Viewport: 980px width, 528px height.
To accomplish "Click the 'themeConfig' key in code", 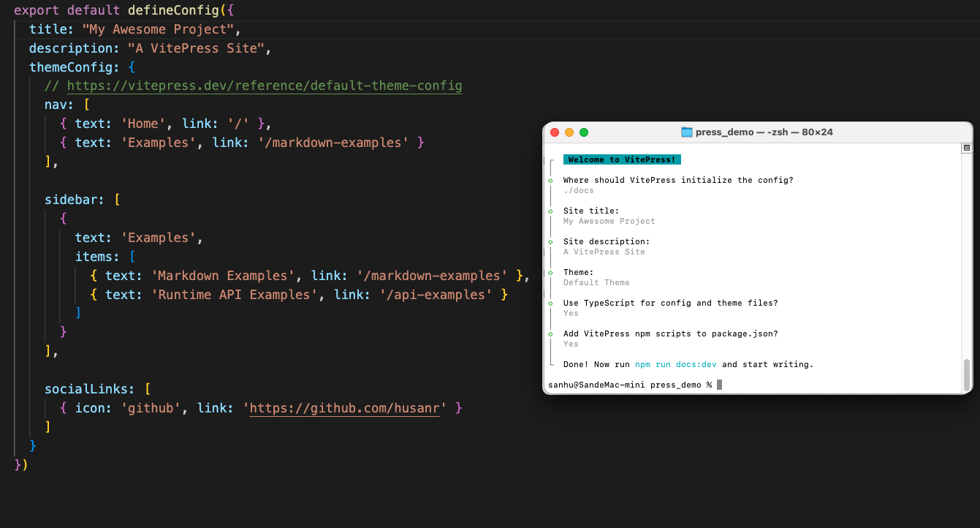I will click(71, 67).
